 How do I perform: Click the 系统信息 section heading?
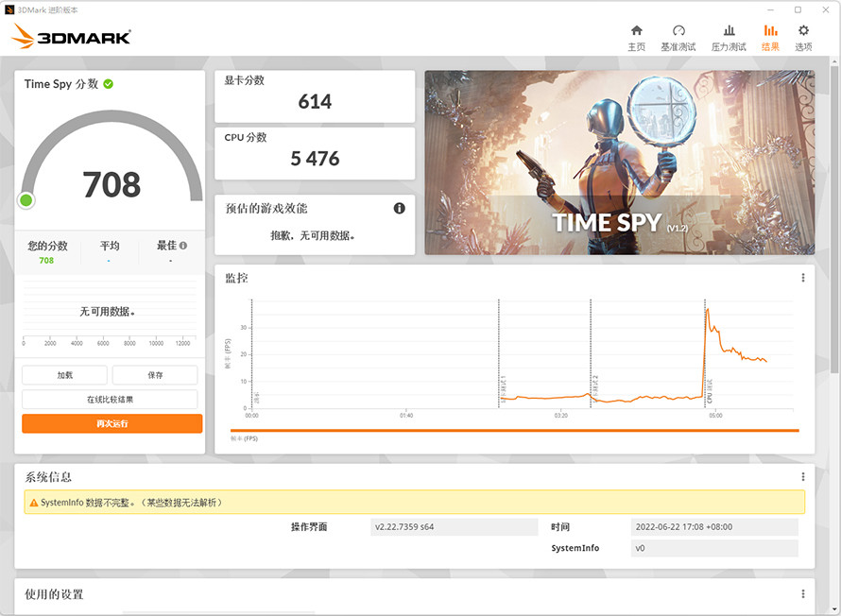point(48,476)
